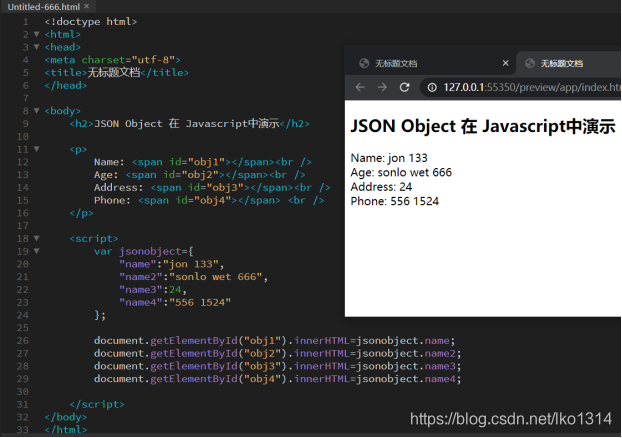
Task: Click the closing </script> tag on line 31
Action: 97,404
